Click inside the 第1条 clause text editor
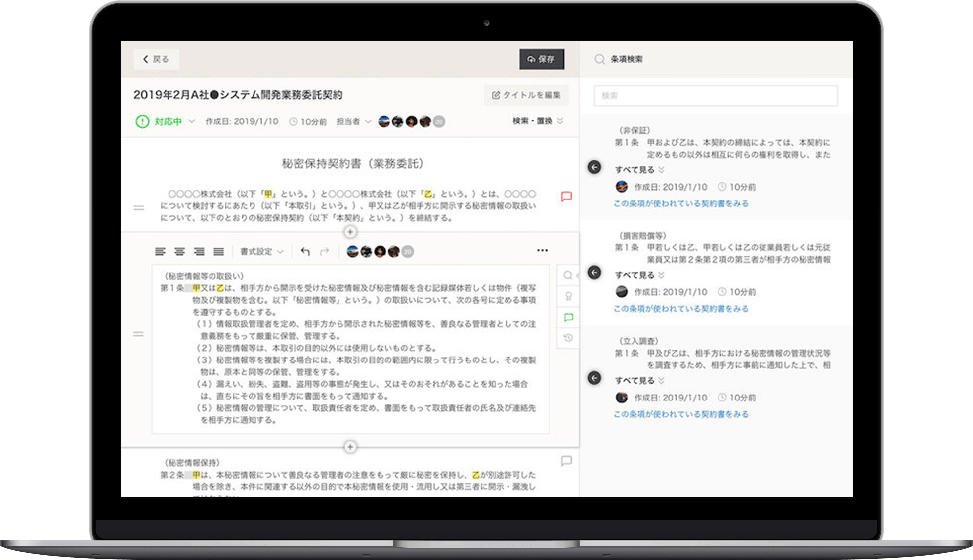Screen dimensions: 973x560 coord(351,349)
